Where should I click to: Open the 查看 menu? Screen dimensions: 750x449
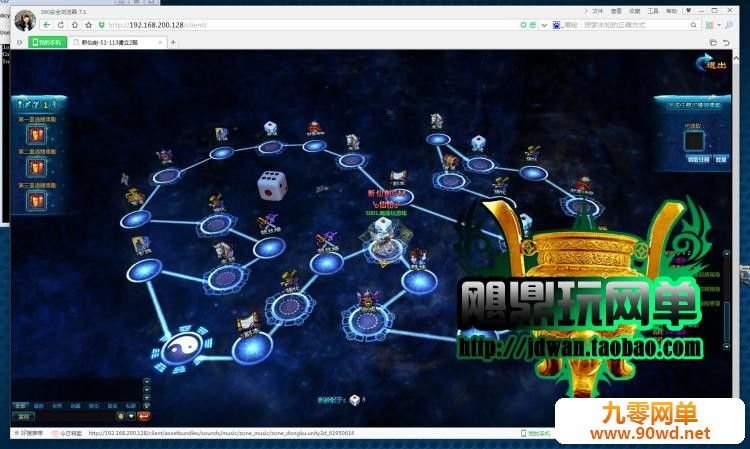pyautogui.click(x=616, y=11)
